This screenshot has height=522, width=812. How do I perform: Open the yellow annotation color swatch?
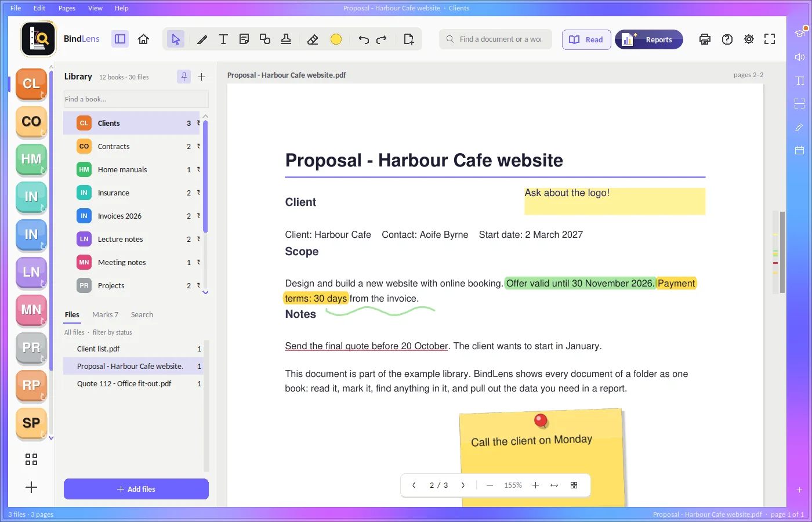click(x=336, y=39)
